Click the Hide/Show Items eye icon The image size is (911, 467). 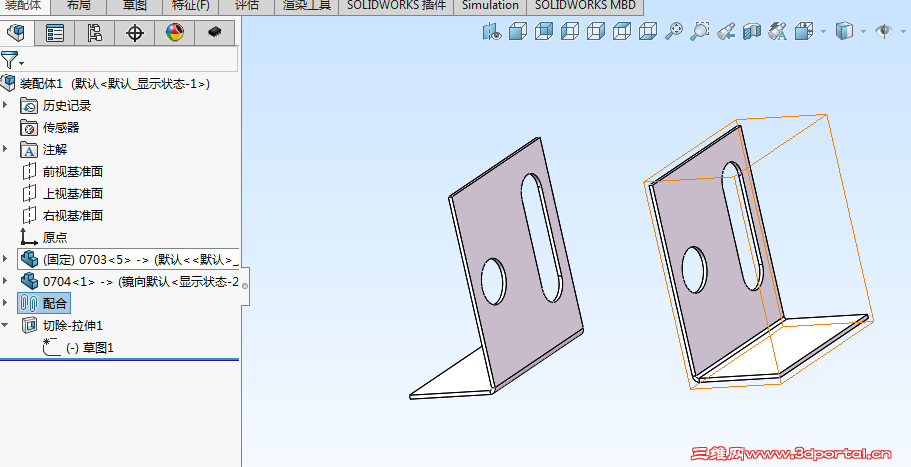pos(884,31)
